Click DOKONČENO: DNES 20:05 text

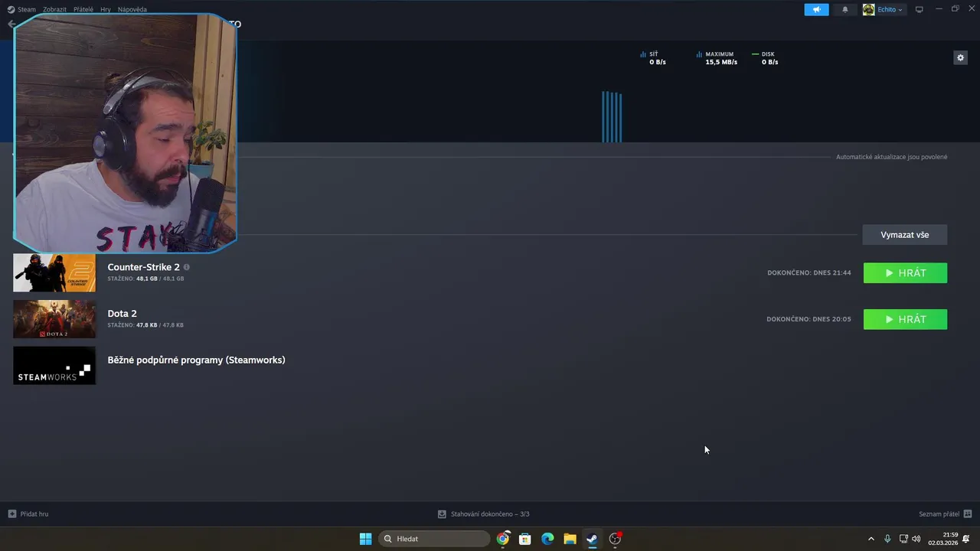pyautogui.click(x=808, y=319)
